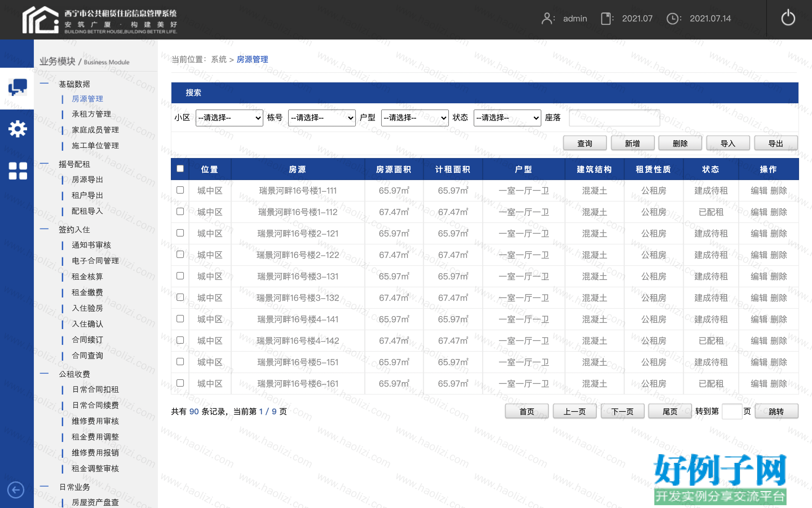Click the 删除 toolbar button
This screenshot has height=508, width=812.
680,143
